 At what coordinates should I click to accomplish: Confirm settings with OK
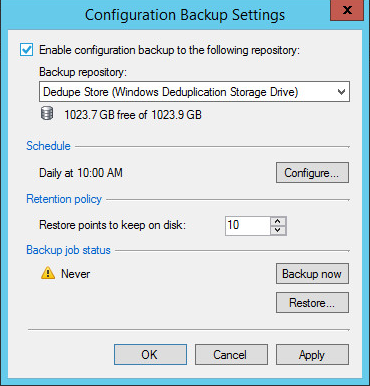coord(150,355)
